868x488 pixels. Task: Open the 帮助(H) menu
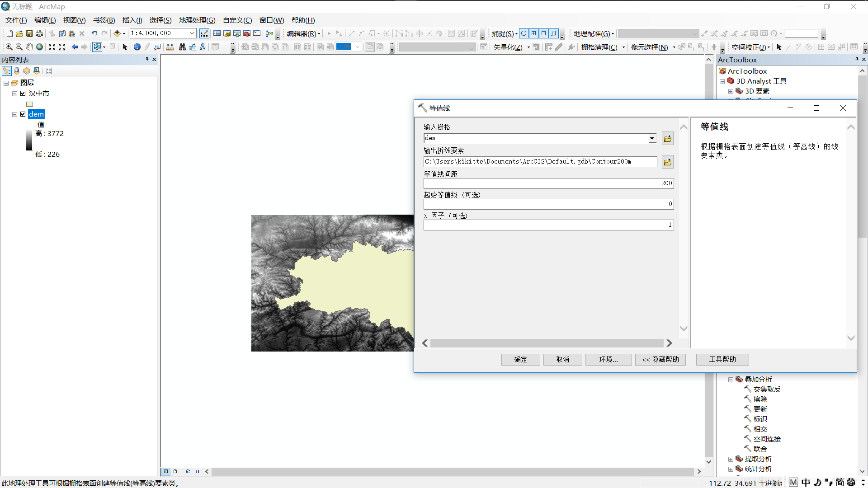click(303, 20)
